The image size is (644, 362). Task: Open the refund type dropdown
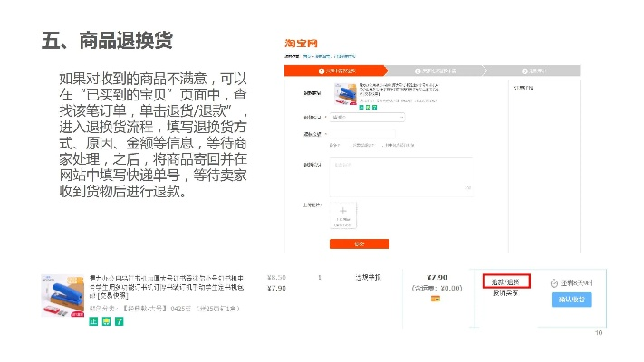click(x=367, y=118)
